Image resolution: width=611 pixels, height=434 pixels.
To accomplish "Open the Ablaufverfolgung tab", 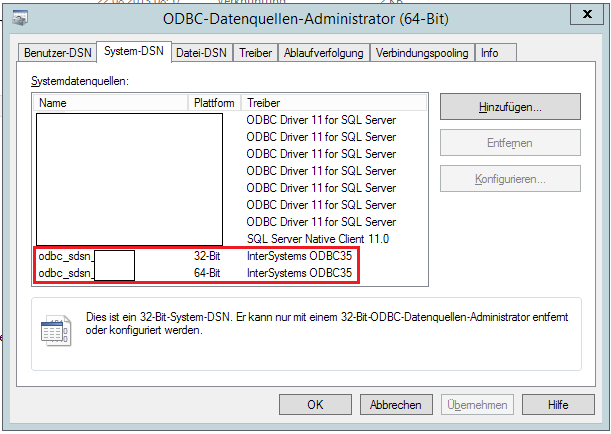I will (x=323, y=53).
